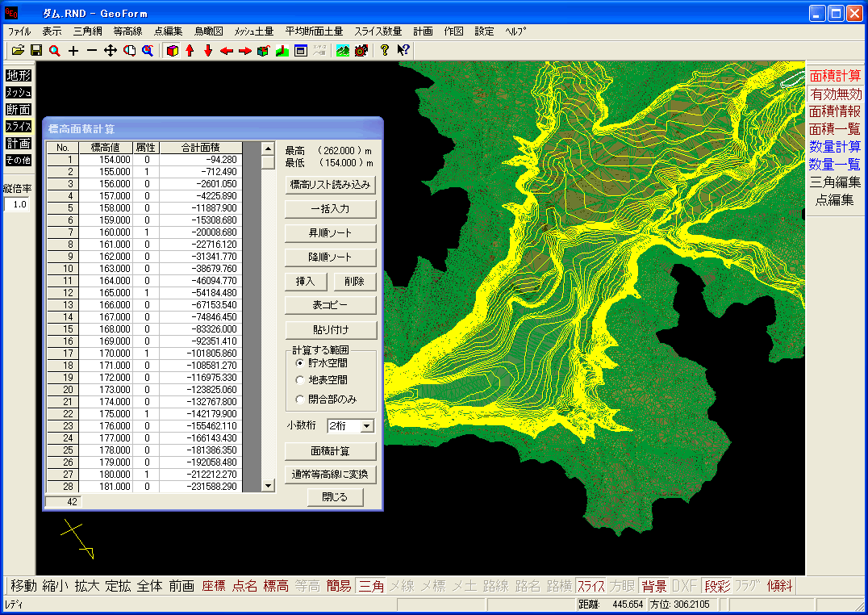Click the magnifier-with-page toolbar icon
The width and height of the screenshot is (868, 615).
[129, 51]
